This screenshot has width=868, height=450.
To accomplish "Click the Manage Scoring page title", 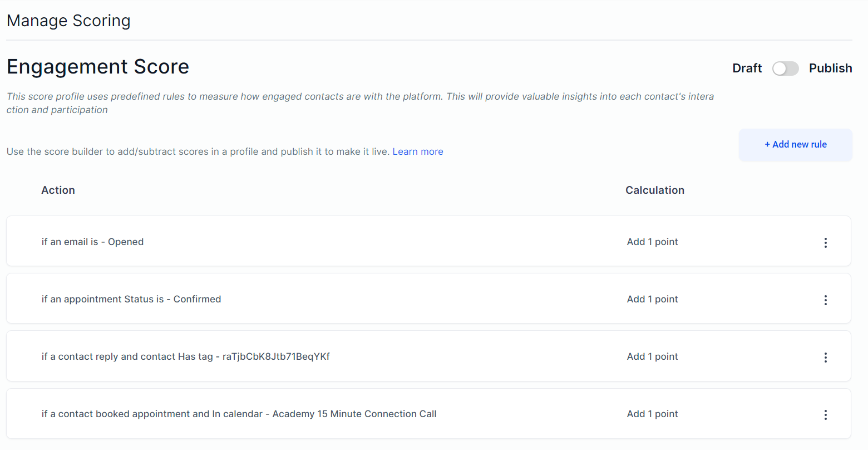I will 68,21.
